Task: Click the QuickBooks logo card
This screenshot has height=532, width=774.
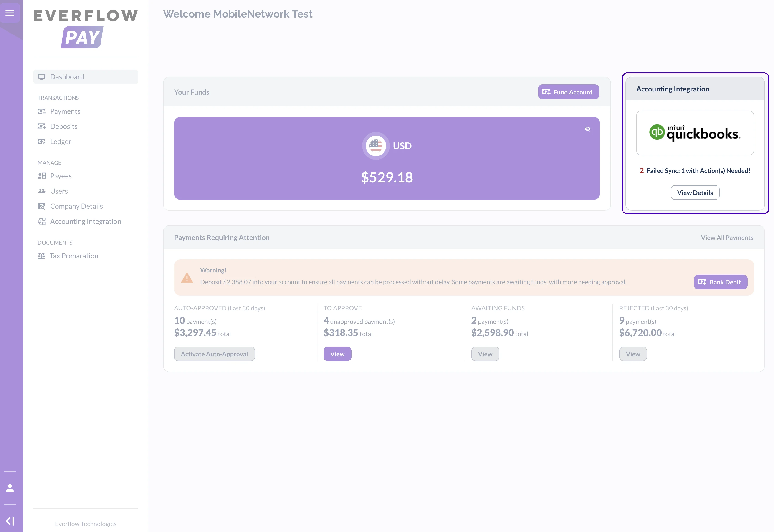Action: tap(695, 133)
